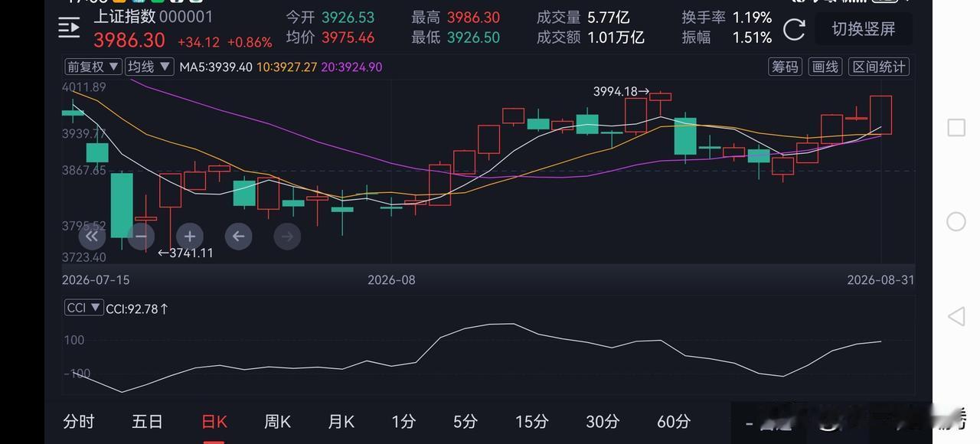Tap the 画线 drawing button

coord(825,67)
